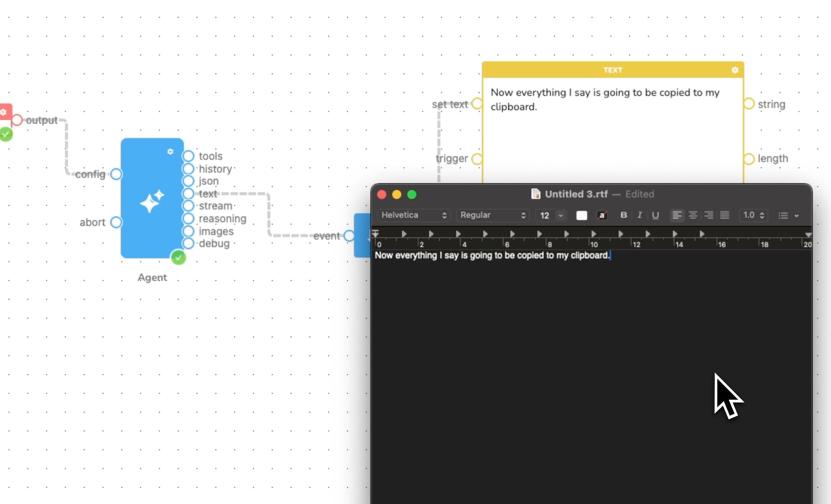Toggle bold formatting in TextEdit
This screenshot has height=504, width=831.
[x=624, y=215]
